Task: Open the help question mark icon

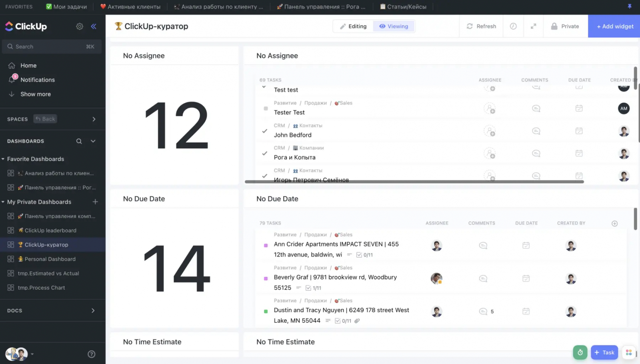Action: click(x=92, y=354)
